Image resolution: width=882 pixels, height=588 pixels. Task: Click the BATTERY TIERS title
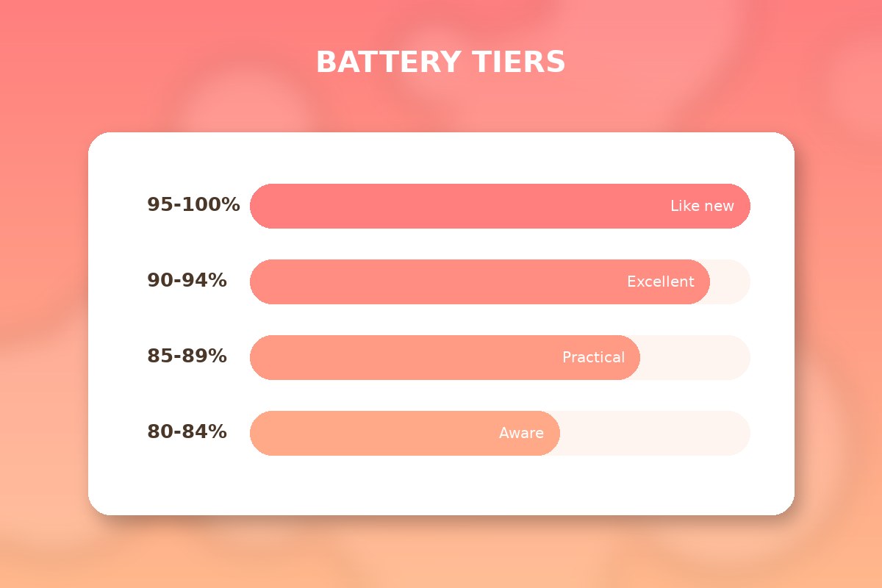click(x=440, y=62)
